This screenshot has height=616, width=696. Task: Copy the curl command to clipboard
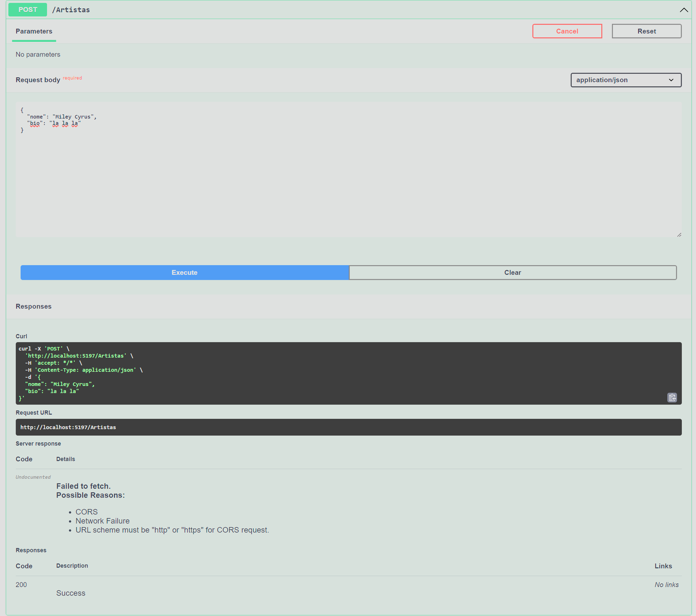tap(672, 397)
